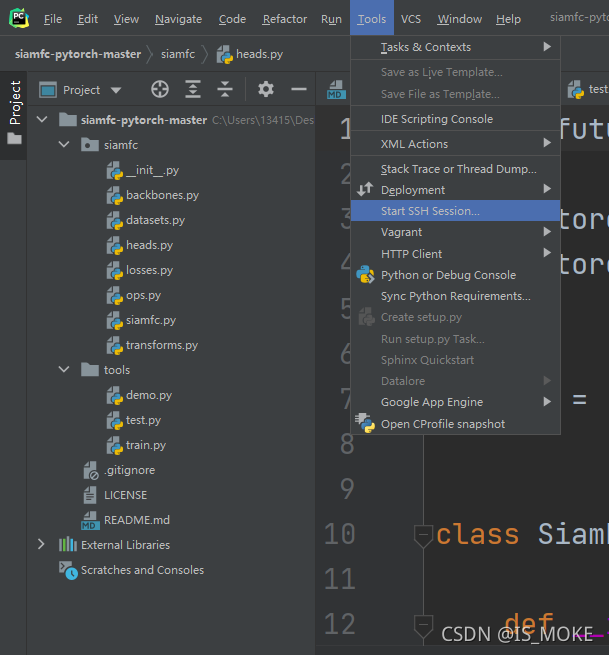Select losses.py in project tree
The image size is (609, 655).
point(149,270)
